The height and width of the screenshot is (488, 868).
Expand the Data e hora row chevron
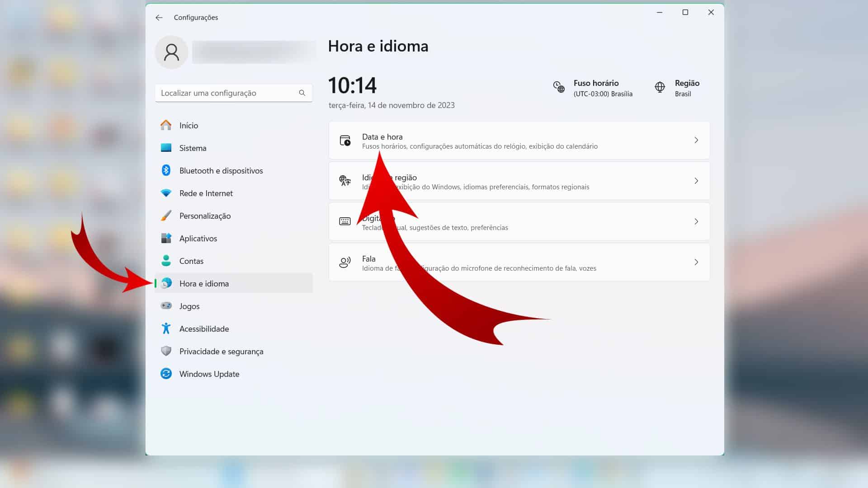pos(696,140)
